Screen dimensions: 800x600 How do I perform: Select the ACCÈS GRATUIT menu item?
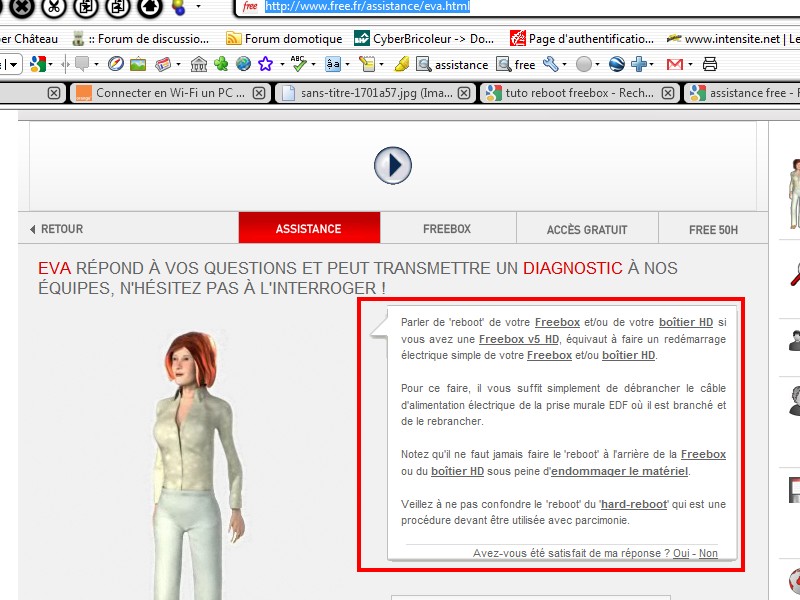point(587,229)
